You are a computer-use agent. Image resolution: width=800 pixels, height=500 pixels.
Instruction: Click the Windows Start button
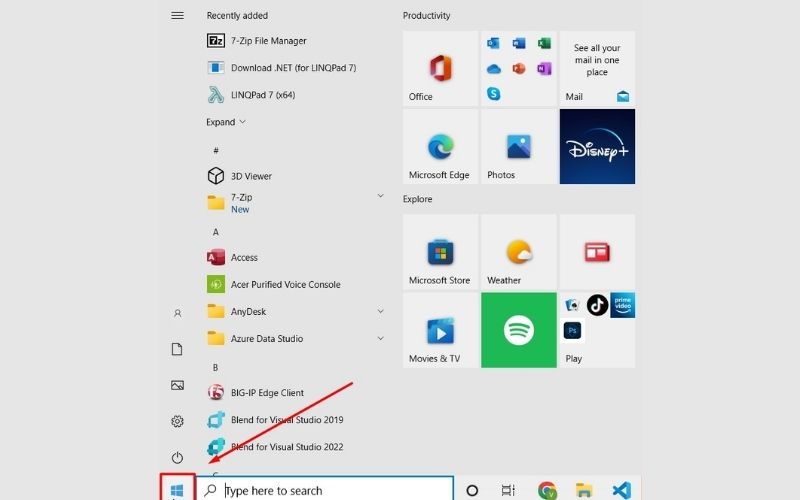coord(177,489)
